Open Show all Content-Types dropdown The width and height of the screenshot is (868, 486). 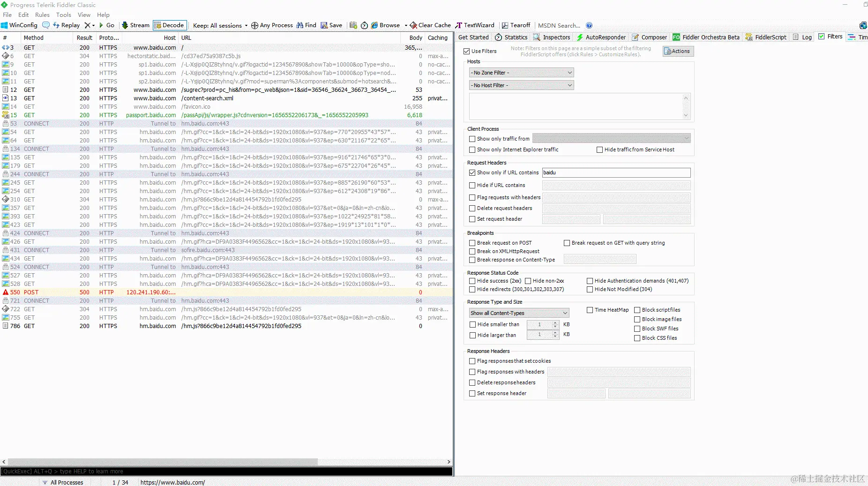tap(519, 313)
